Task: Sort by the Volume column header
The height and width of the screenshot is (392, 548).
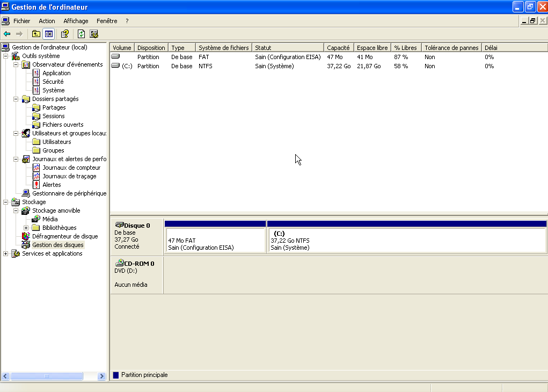Action: [122, 48]
